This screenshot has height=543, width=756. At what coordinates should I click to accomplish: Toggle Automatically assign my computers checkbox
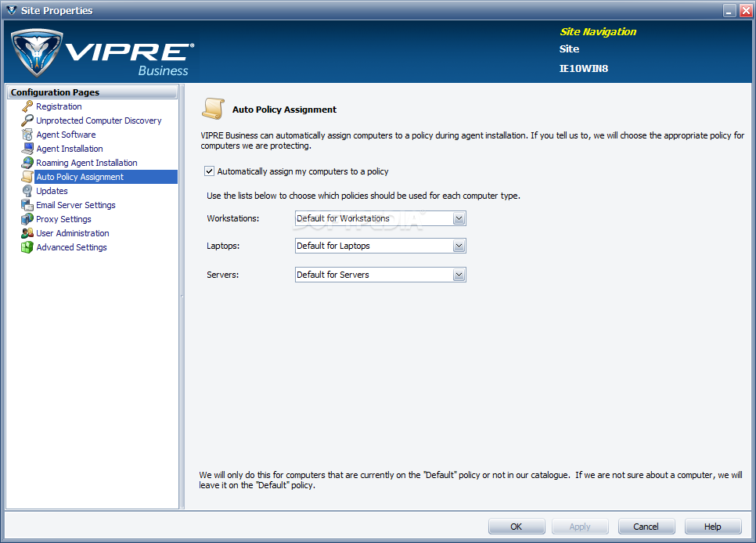(209, 171)
